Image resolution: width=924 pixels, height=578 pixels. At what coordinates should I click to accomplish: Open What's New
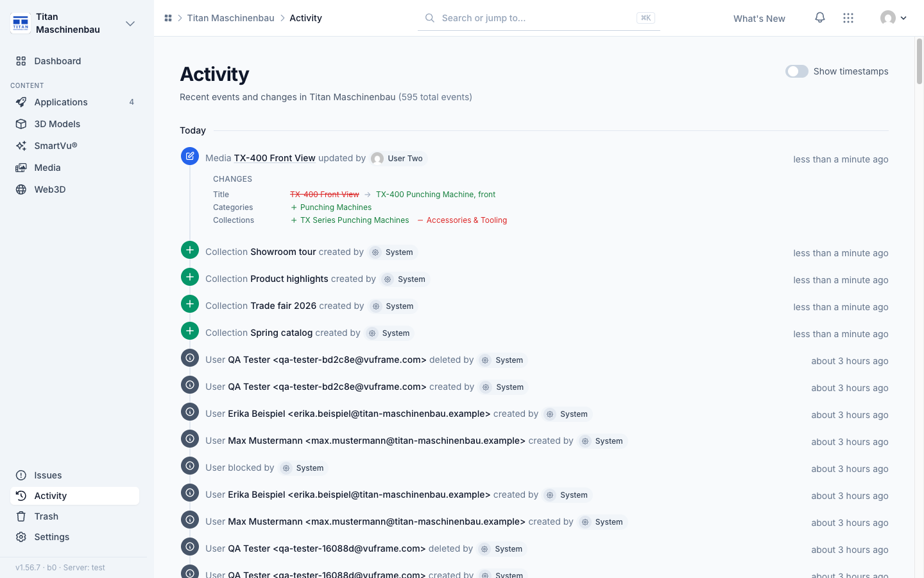[x=759, y=19]
